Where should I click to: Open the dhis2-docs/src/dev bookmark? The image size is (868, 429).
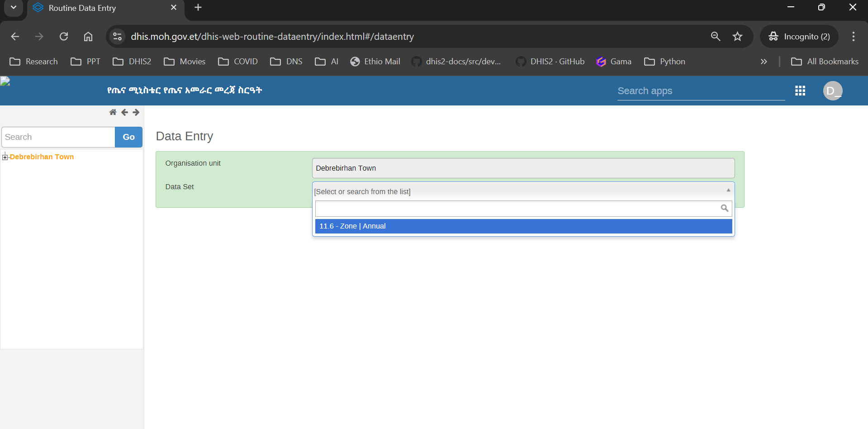(x=456, y=62)
